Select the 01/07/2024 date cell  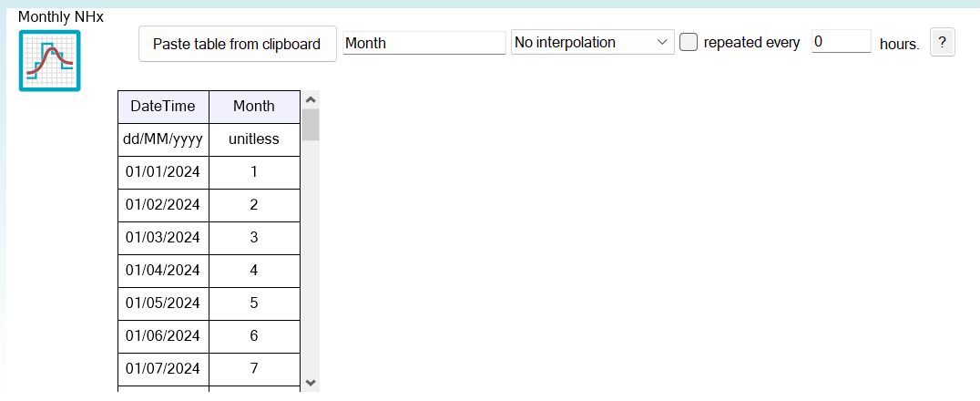[x=163, y=368]
